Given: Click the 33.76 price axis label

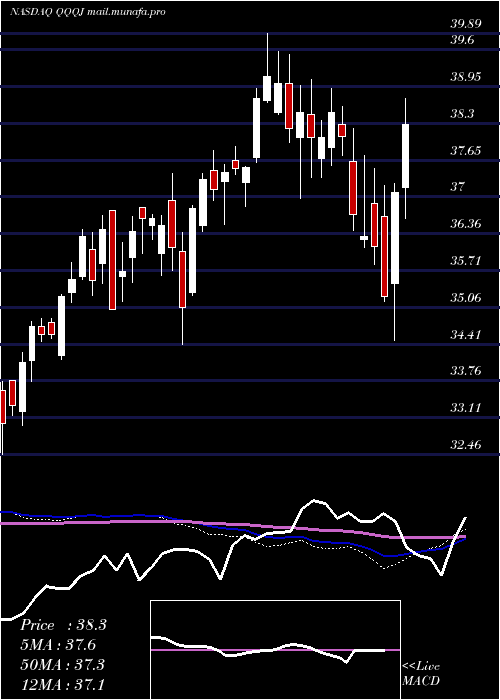Looking at the screenshot, I should (466, 371).
